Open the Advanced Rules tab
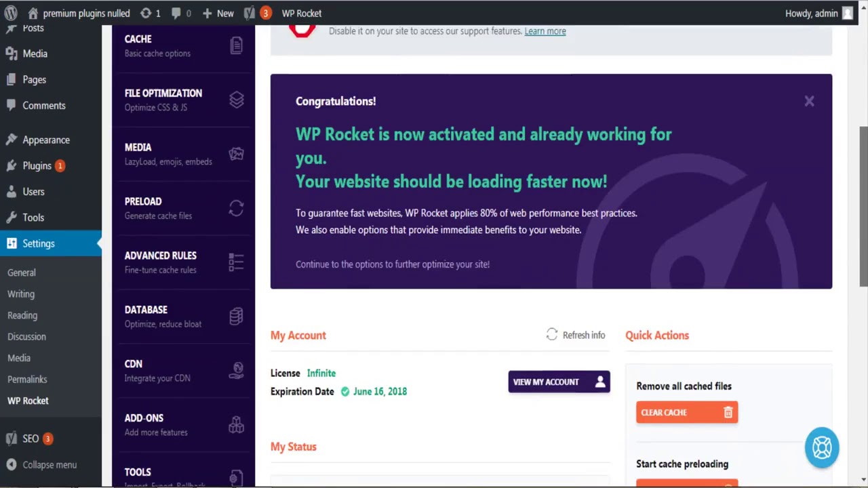This screenshot has height=488, width=868. click(x=183, y=262)
